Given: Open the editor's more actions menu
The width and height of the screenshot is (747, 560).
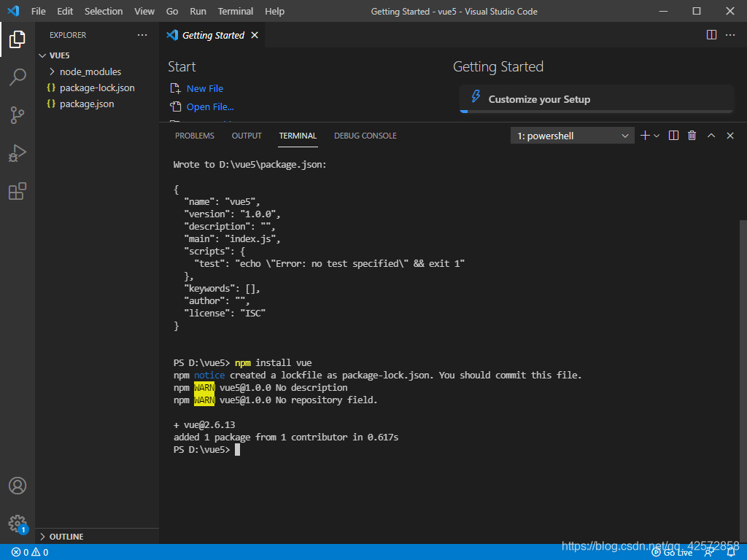Looking at the screenshot, I should click(729, 35).
